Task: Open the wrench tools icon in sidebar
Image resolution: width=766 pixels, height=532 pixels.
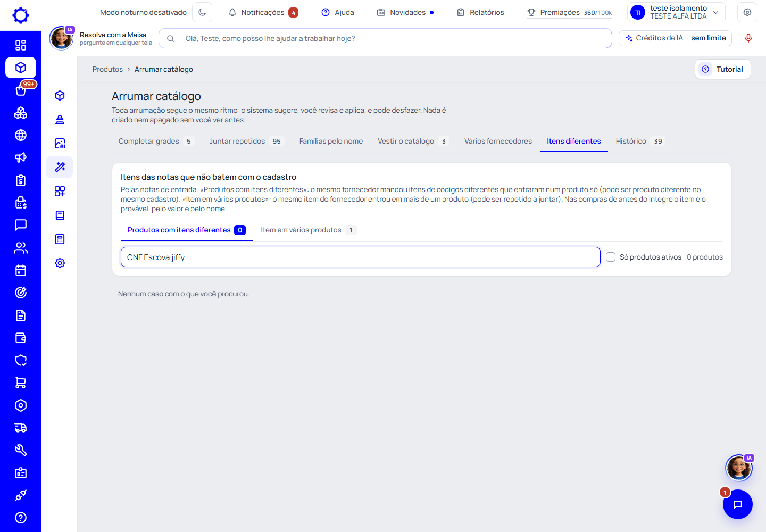Action: click(21, 450)
